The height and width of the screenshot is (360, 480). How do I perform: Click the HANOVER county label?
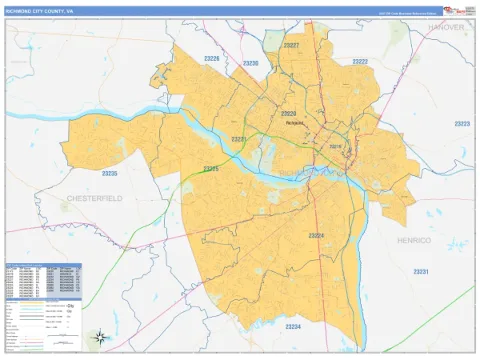(x=446, y=27)
